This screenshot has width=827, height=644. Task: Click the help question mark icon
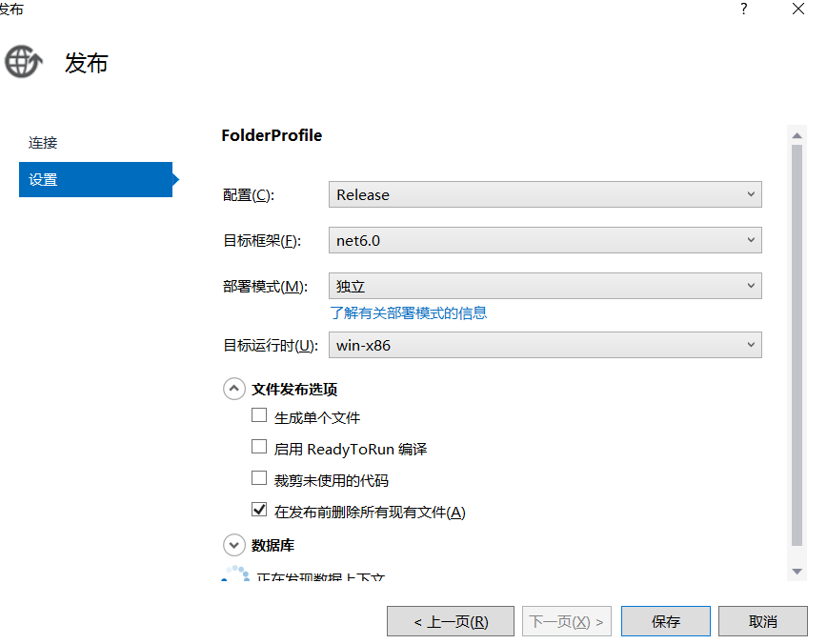(743, 10)
